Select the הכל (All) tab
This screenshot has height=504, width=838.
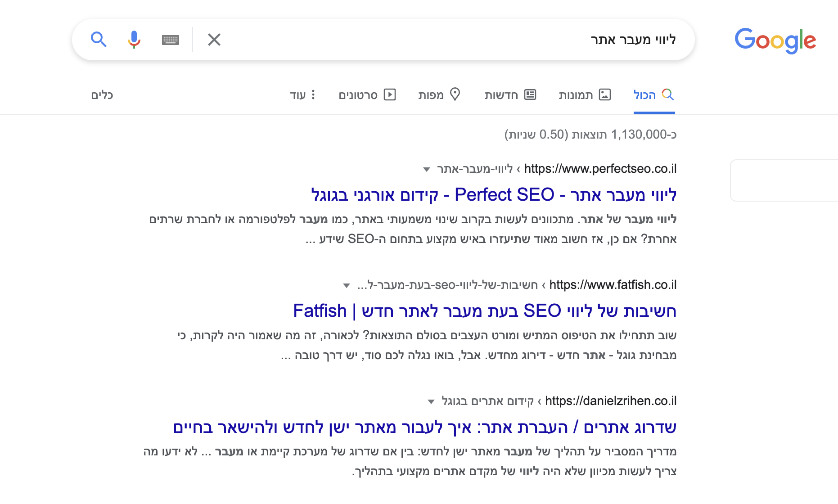[x=654, y=94]
